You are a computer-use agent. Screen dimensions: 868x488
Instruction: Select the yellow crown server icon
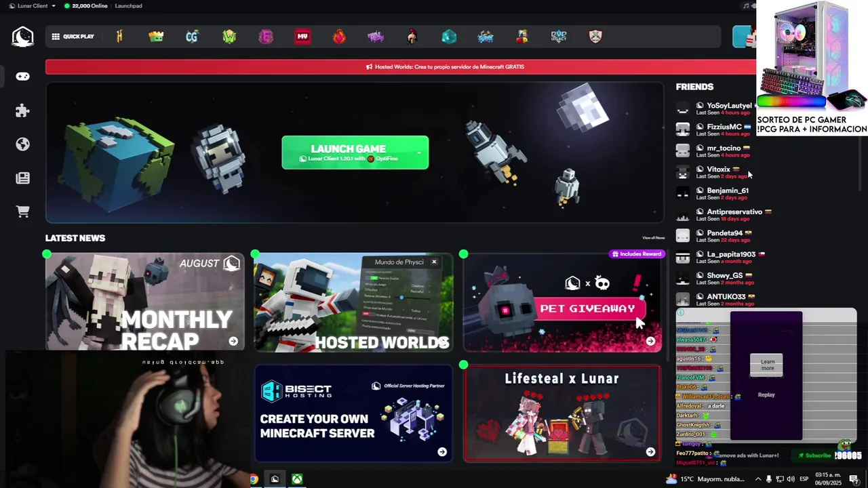coord(156,37)
